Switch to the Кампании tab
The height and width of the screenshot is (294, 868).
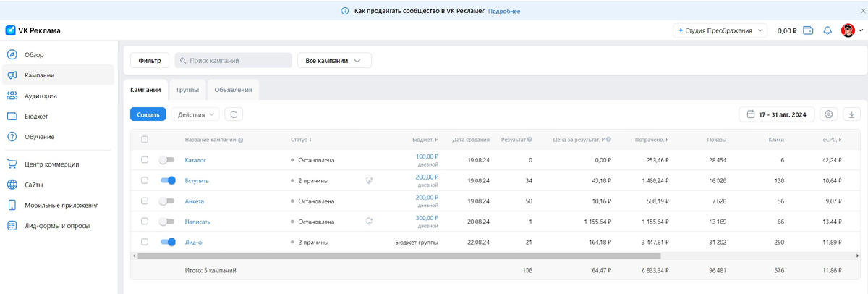[x=145, y=89]
